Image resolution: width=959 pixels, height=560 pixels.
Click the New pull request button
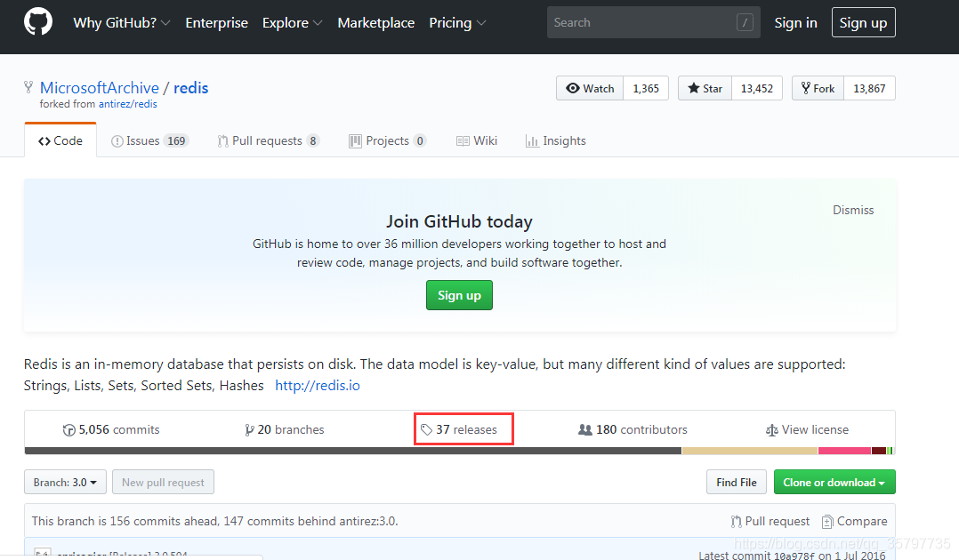click(164, 482)
